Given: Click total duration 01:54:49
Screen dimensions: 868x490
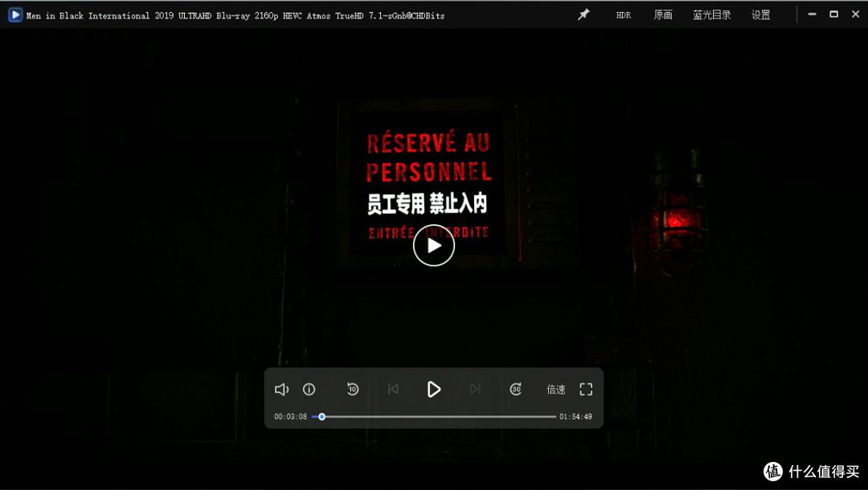Looking at the screenshot, I should tap(575, 416).
